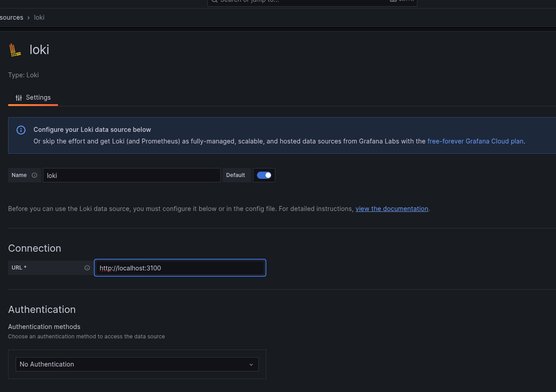Click the Connection section heading

click(34, 248)
